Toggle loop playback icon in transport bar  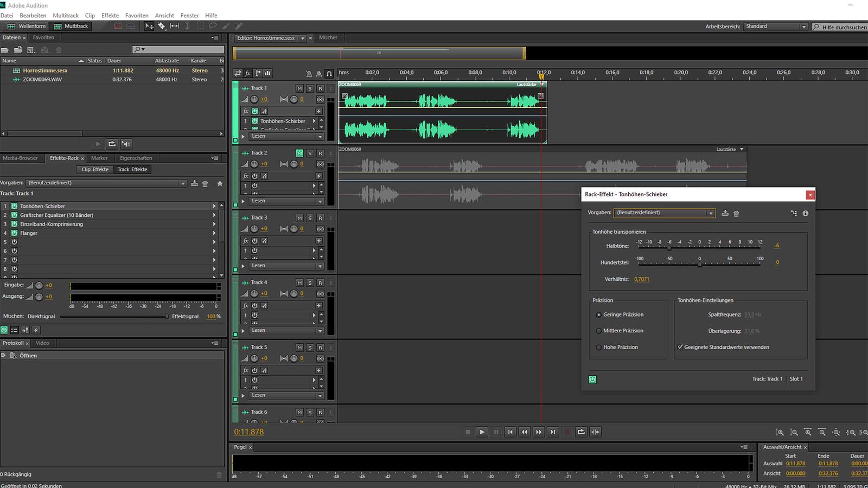point(581,432)
